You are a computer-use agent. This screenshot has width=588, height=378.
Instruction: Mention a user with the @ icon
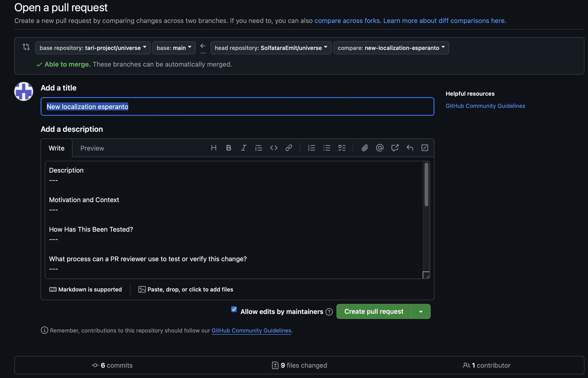tap(380, 148)
